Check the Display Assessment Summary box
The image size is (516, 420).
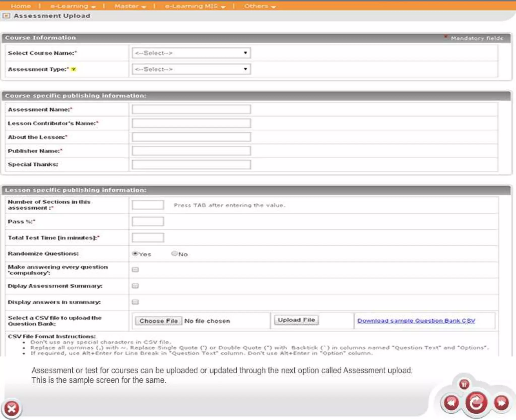(x=135, y=286)
